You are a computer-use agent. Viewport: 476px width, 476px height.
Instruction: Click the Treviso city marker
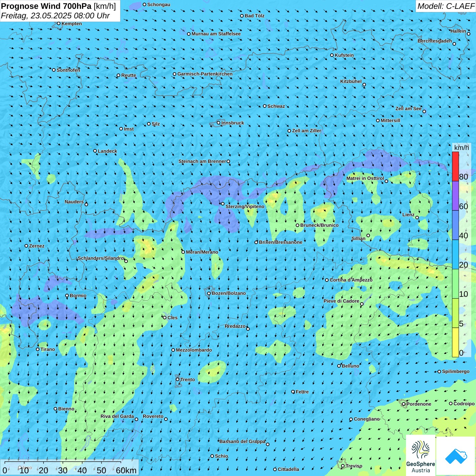pos(343,466)
